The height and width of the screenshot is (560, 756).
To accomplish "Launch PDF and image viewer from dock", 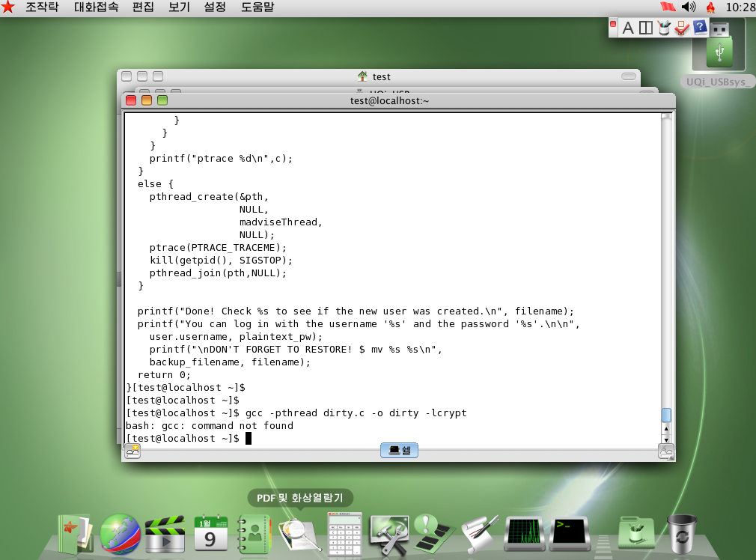I will coord(299,533).
